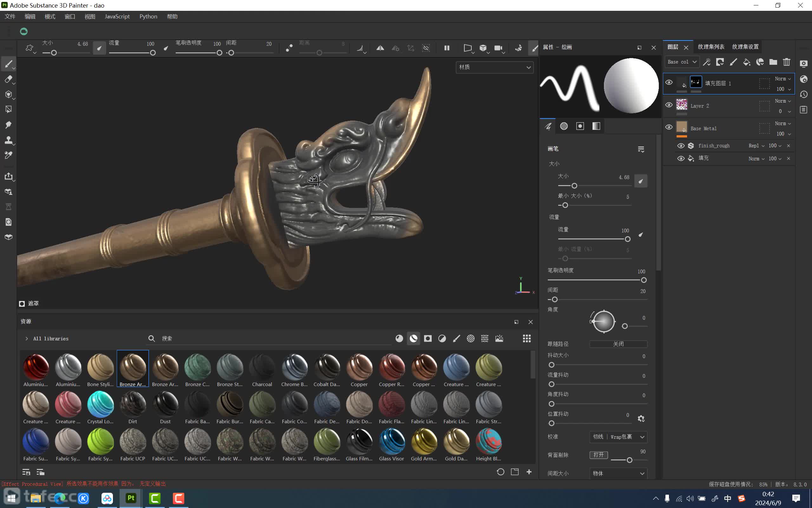Open Repl blend dropdown of finish_rough
Viewport: 812px width, 508px height.
click(x=756, y=145)
